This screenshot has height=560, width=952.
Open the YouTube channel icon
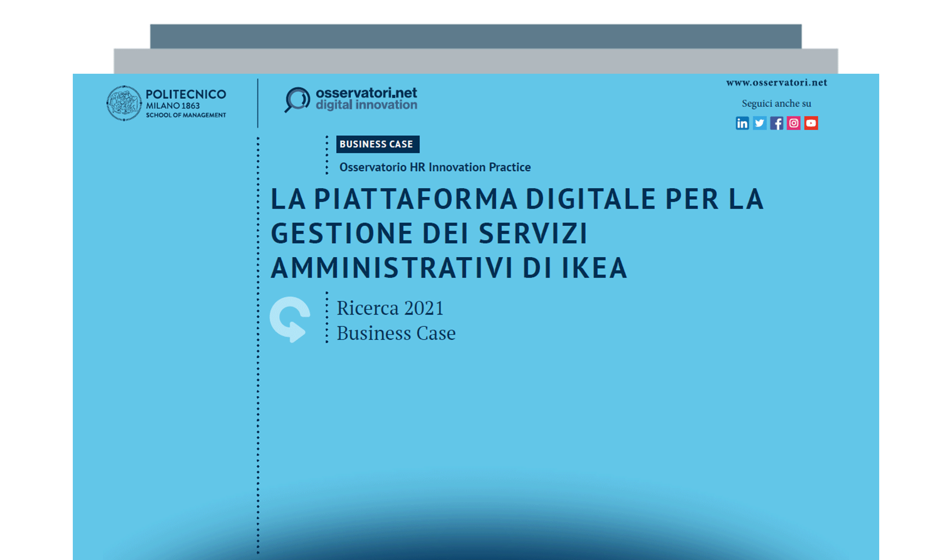(x=812, y=123)
